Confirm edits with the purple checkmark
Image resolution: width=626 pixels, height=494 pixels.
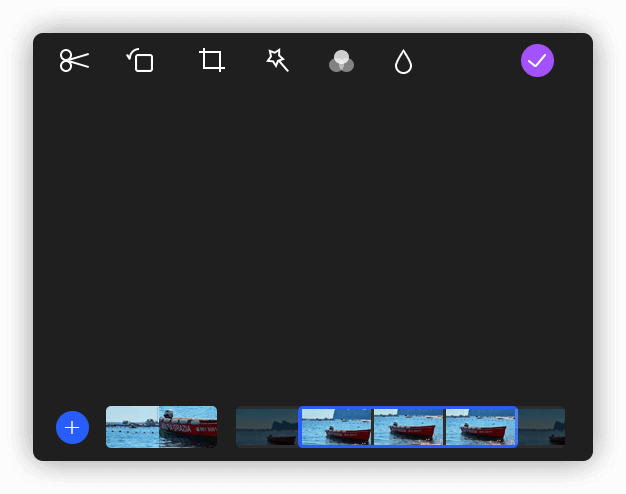537,61
